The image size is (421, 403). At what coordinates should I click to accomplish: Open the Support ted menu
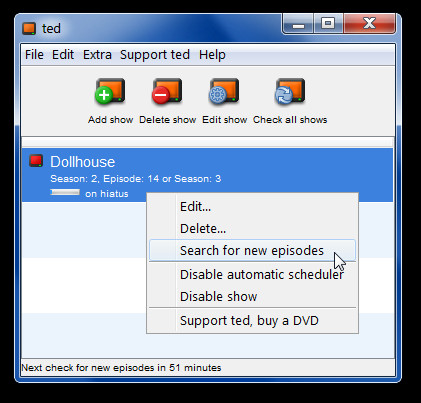[x=155, y=55]
